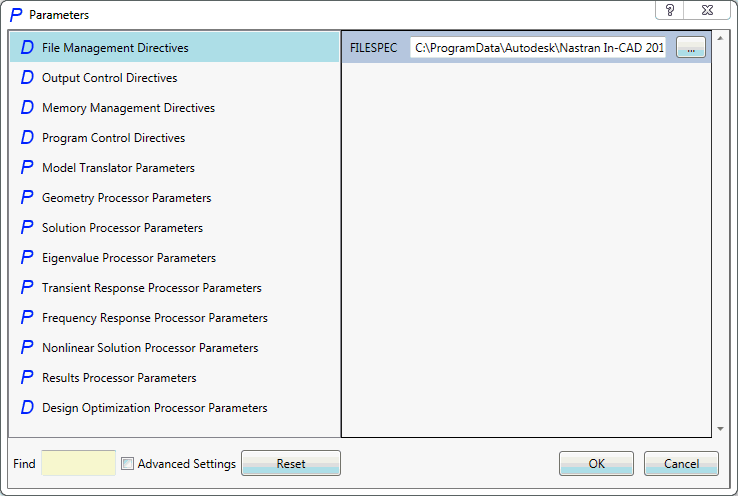Confirm with the OK button
Viewport: 738px width, 496px height.
(596, 464)
